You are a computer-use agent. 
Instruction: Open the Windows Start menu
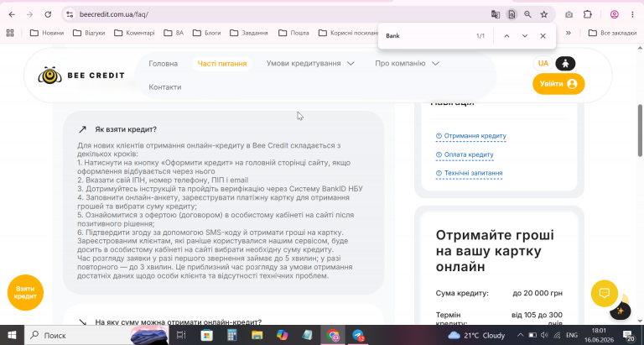12,335
